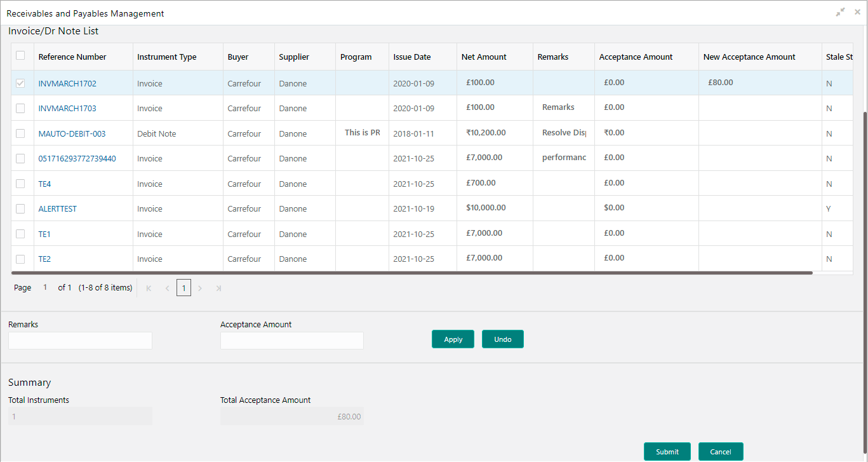The image size is (868, 462).
Task: Open invoice INVMARCH1703 reference link
Action: click(67, 109)
